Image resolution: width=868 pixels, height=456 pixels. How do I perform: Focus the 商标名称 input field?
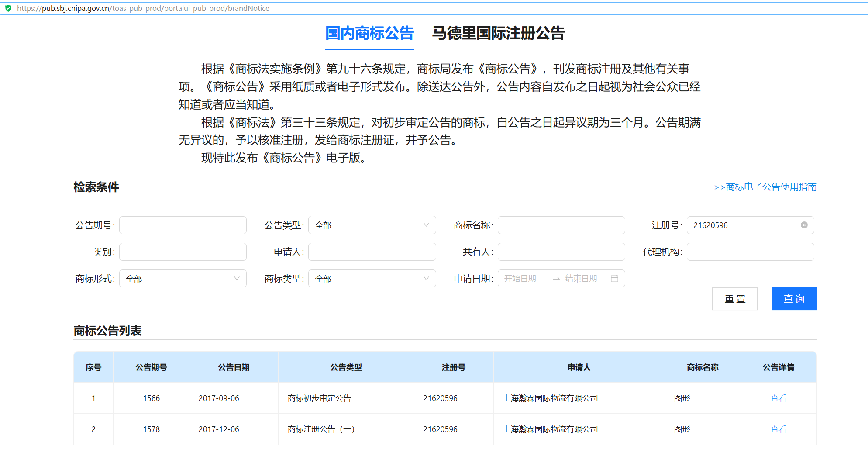click(561, 225)
